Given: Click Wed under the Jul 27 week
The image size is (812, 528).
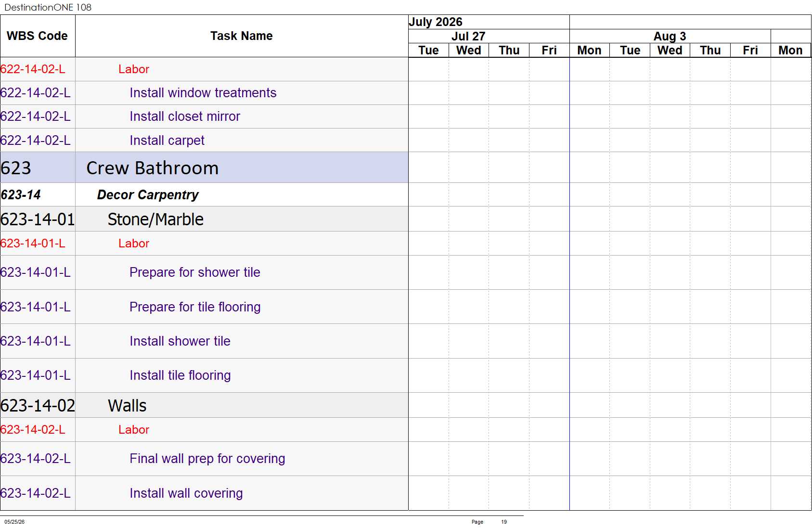Looking at the screenshot, I should pos(469,51).
